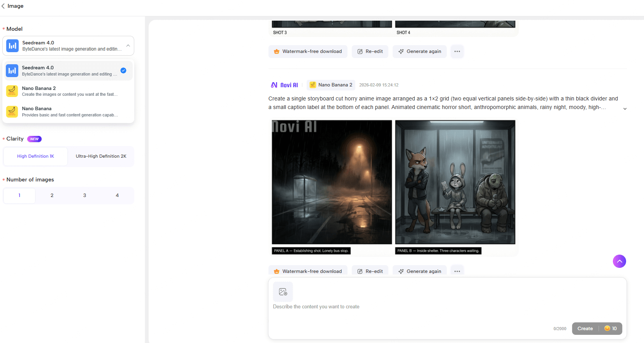The width and height of the screenshot is (644, 343).
Task: Click the back arrow next to Image
Action: pyautogui.click(x=4, y=6)
